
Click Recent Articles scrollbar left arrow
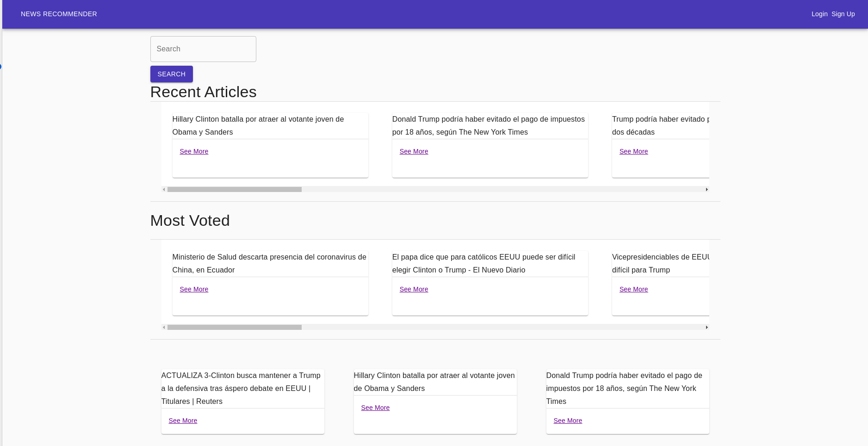164,189
